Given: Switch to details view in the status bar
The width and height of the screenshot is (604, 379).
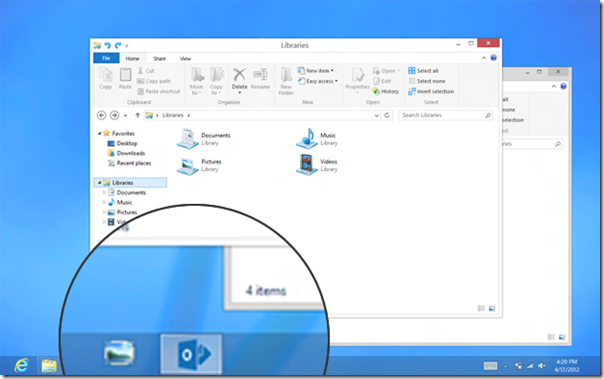Looking at the screenshot, I should point(481,309).
